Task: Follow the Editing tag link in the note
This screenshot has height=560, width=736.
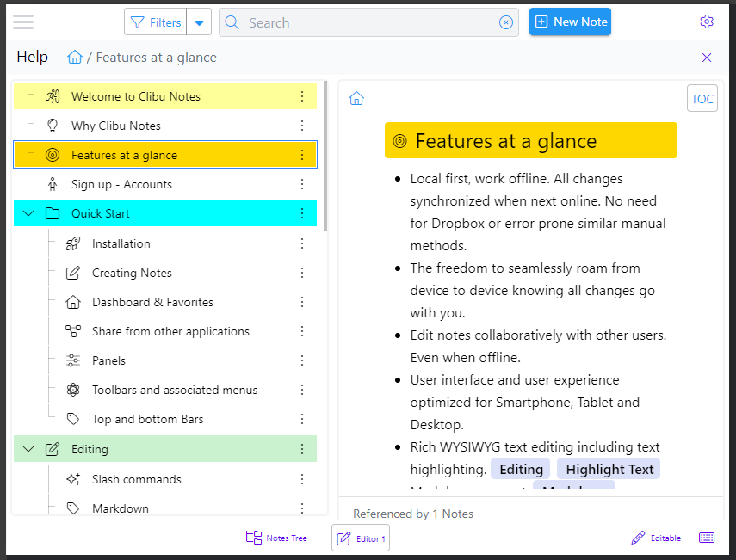Action: point(521,469)
